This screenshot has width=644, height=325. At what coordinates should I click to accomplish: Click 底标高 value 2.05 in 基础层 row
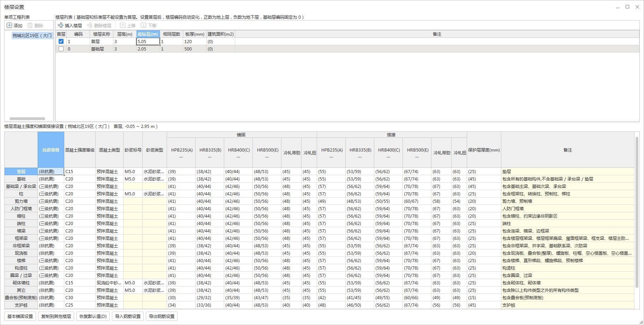pos(148,49)
